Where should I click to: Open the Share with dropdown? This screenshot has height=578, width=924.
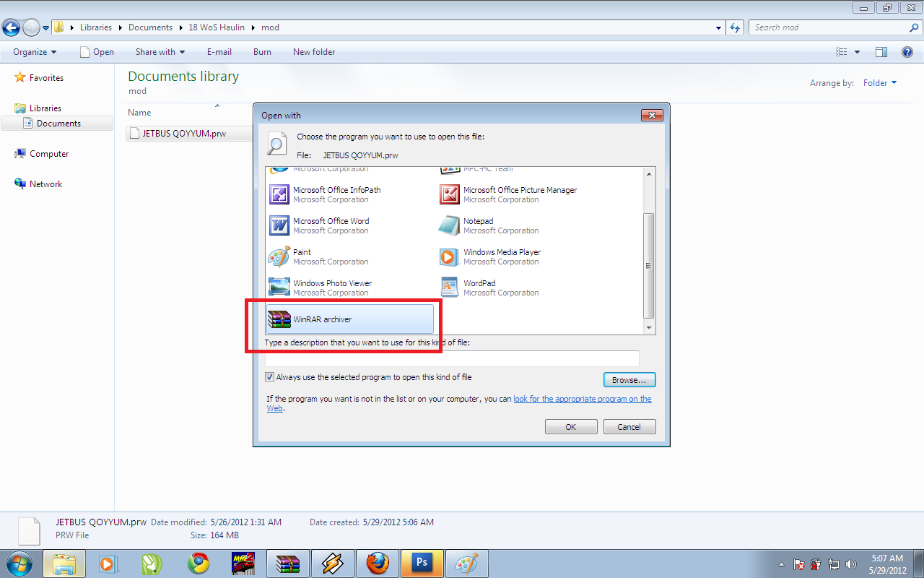(x=160, y=52)
